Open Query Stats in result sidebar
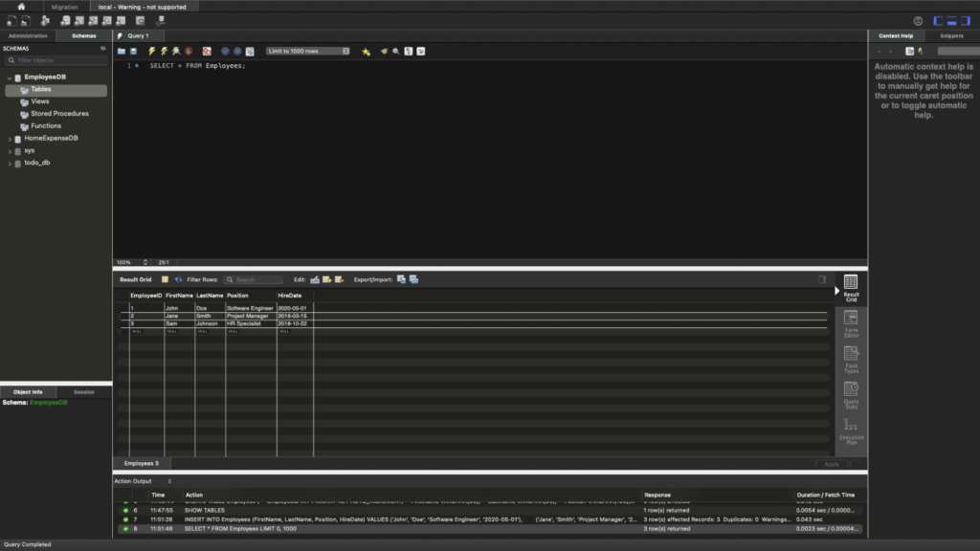This screenshot has width=980, height=551. point(851,394)
